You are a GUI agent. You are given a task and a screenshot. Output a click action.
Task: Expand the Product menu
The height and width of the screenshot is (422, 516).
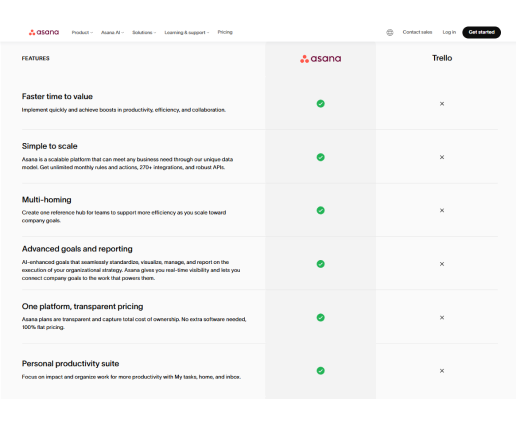click(x=82, y=32)
